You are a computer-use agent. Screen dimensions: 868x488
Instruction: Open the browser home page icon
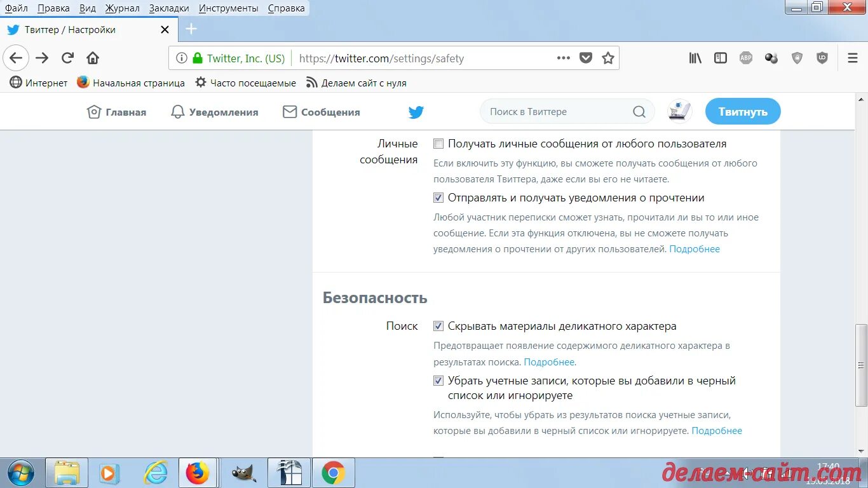(x=93, y=58)
